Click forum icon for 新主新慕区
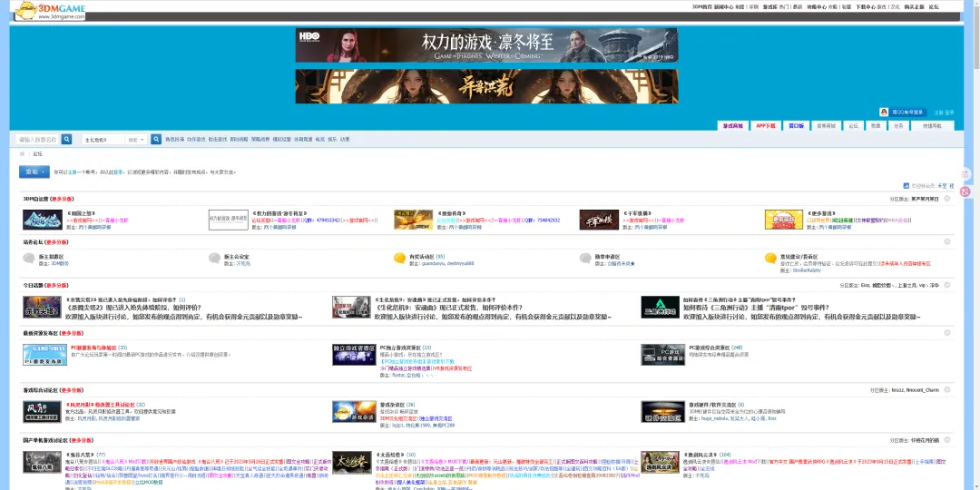 (x=29, y=258)
